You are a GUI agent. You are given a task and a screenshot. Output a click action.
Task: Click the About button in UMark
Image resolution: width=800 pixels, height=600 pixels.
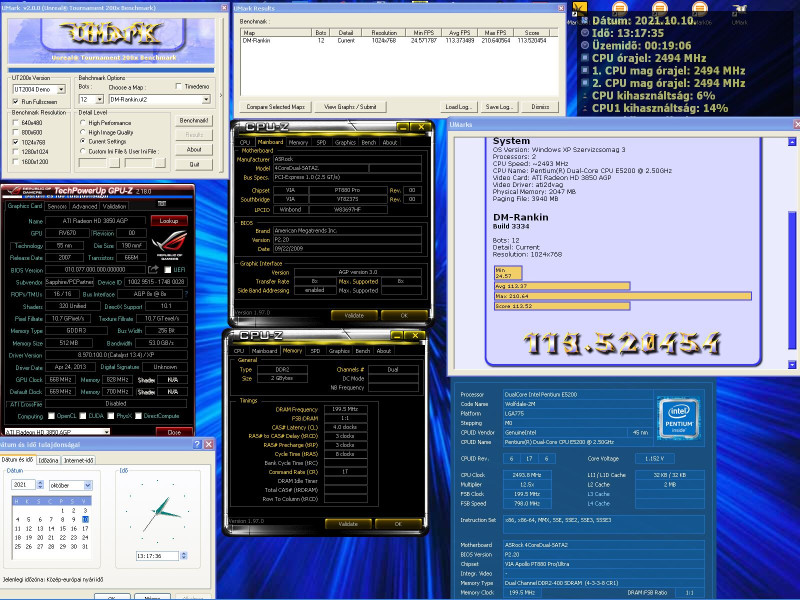194,149
